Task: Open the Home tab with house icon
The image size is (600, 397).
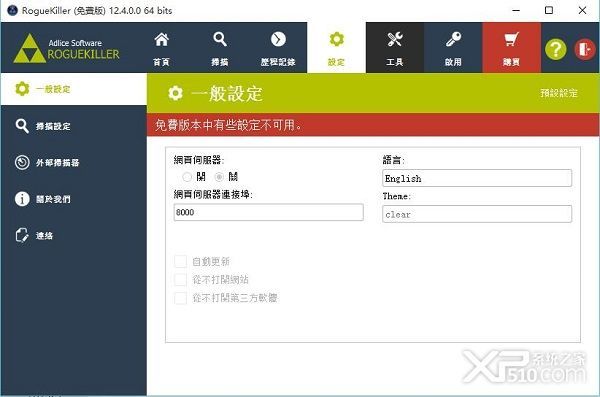Action: click(161, 48)
